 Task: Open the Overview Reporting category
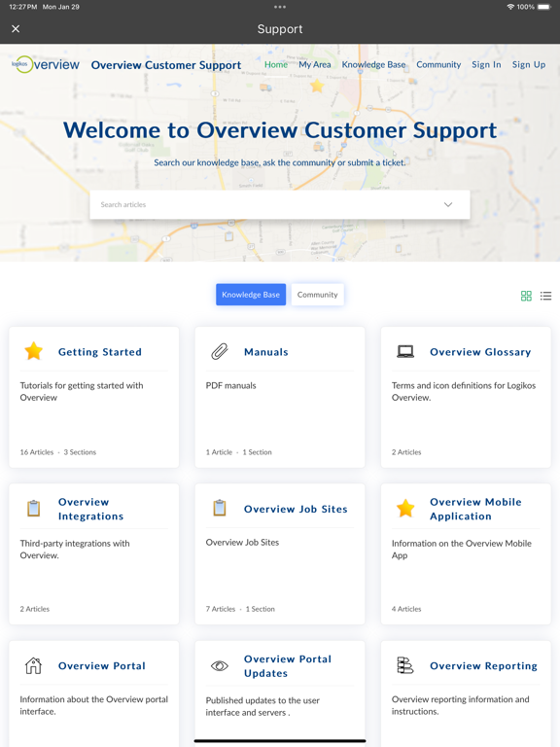(484, 666)
